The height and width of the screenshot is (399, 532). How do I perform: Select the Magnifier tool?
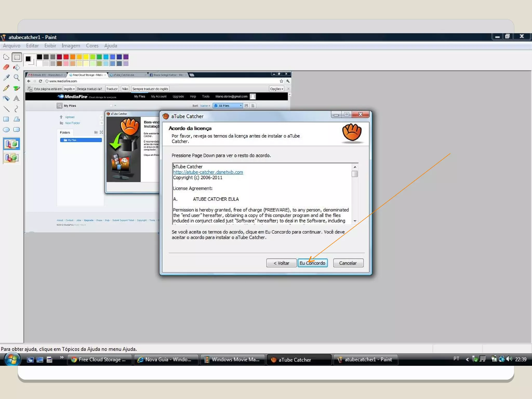tap(17, 77)
